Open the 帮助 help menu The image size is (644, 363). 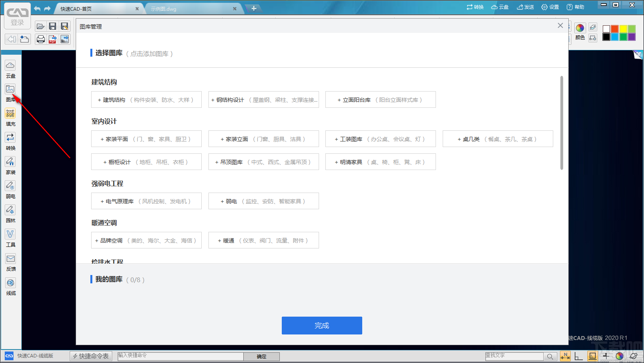pyautogui.click(x=575, y=7)
